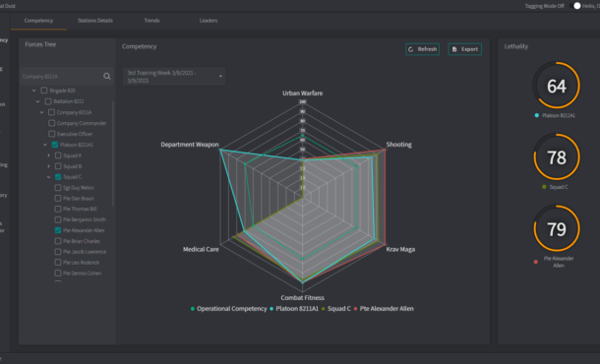Click the Refresh circular arrow icon
Screen dimensions: 600x364
click(x=411, y=49)
